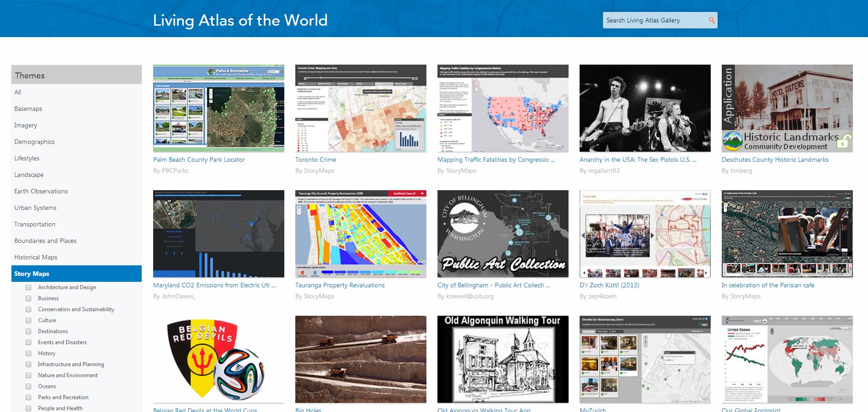Check the Business checkbox

click(28, 298)
